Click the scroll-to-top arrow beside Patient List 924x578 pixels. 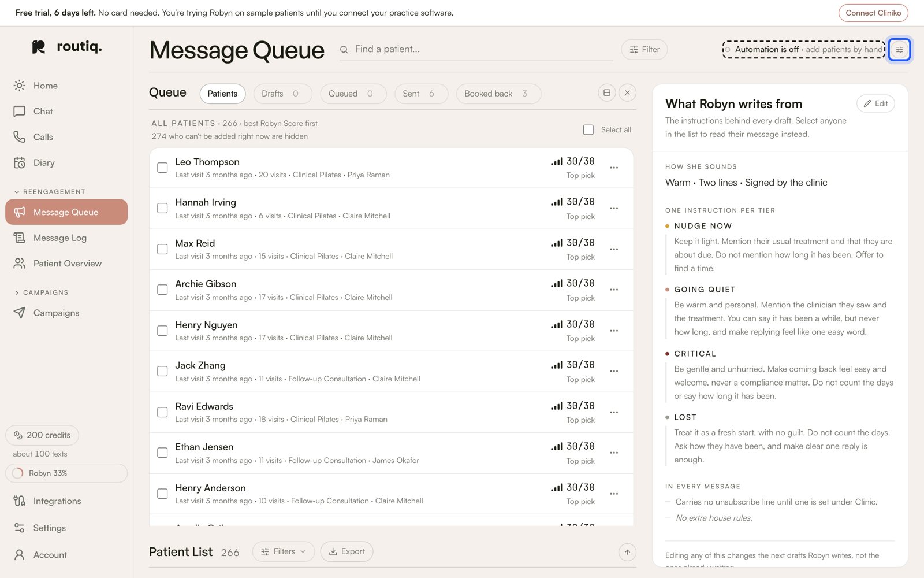click(627, 552)
